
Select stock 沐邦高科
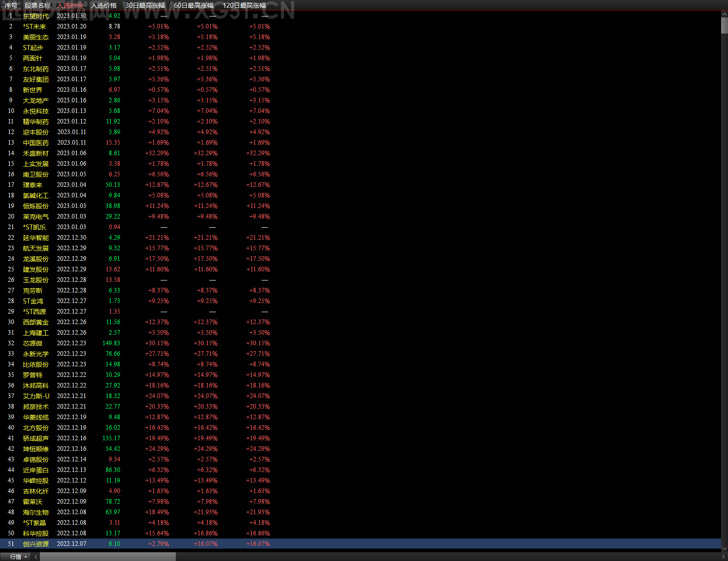36,386
